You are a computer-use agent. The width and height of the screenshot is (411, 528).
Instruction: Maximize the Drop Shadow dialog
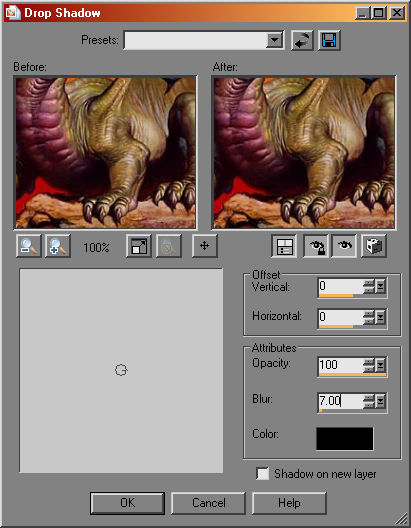[x=379, y=13]
